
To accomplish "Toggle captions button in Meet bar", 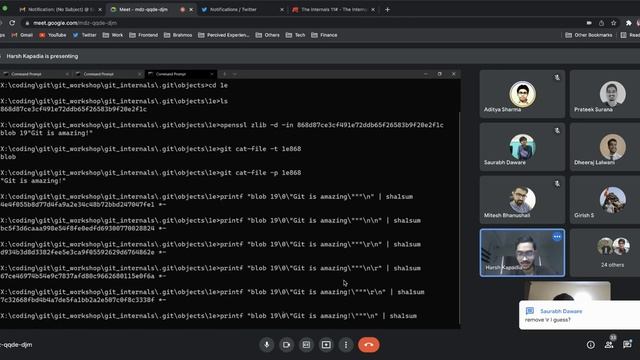I will click(x=306, y=345).
